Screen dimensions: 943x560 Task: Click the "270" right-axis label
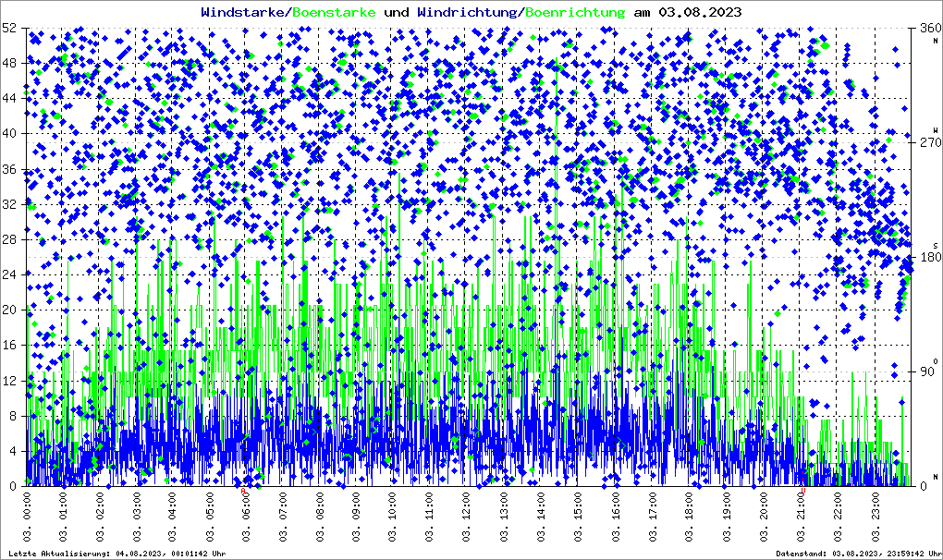[930, 142]
